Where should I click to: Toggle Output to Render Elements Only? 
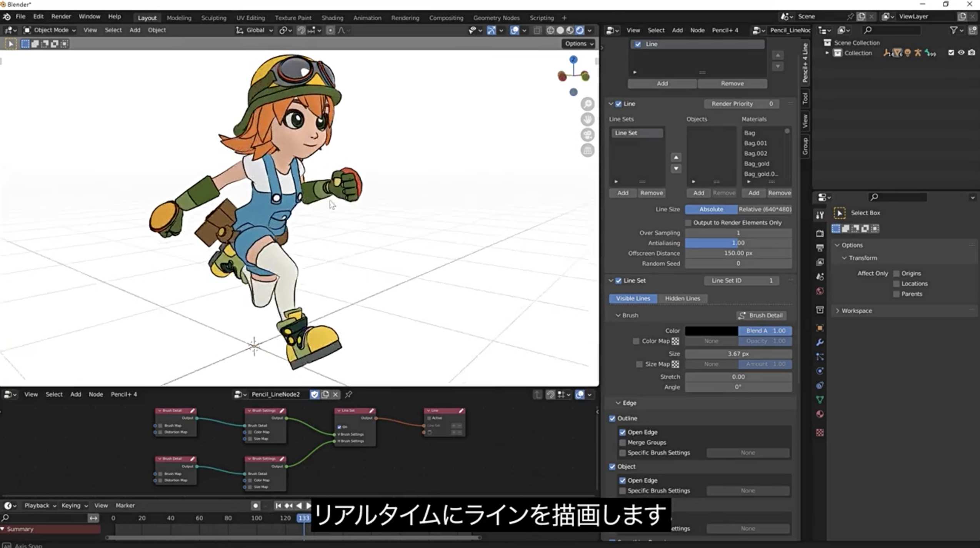(x=688, y=223)
